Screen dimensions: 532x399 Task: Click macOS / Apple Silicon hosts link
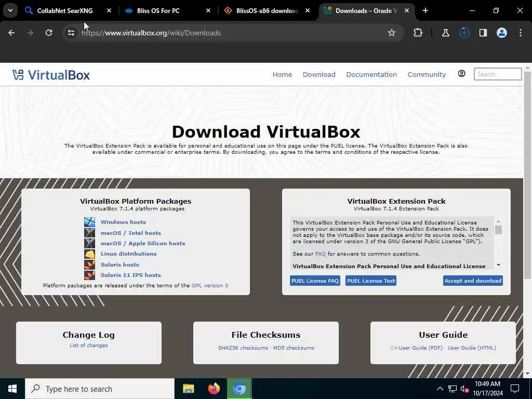click(x=143, y=243)
